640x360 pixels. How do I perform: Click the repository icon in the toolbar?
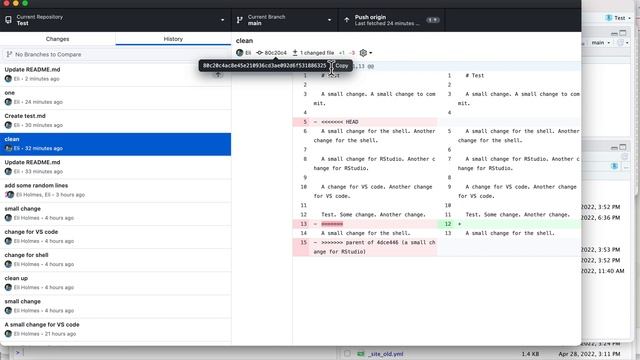coord(8,20)
